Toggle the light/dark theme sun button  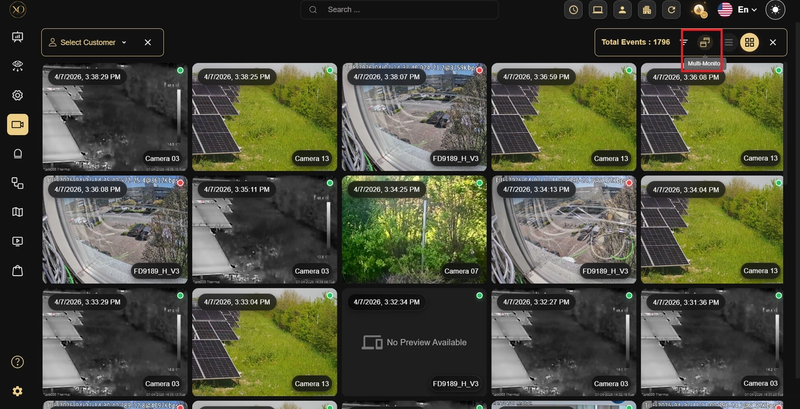pyautogui.click(x=776, y=10)
